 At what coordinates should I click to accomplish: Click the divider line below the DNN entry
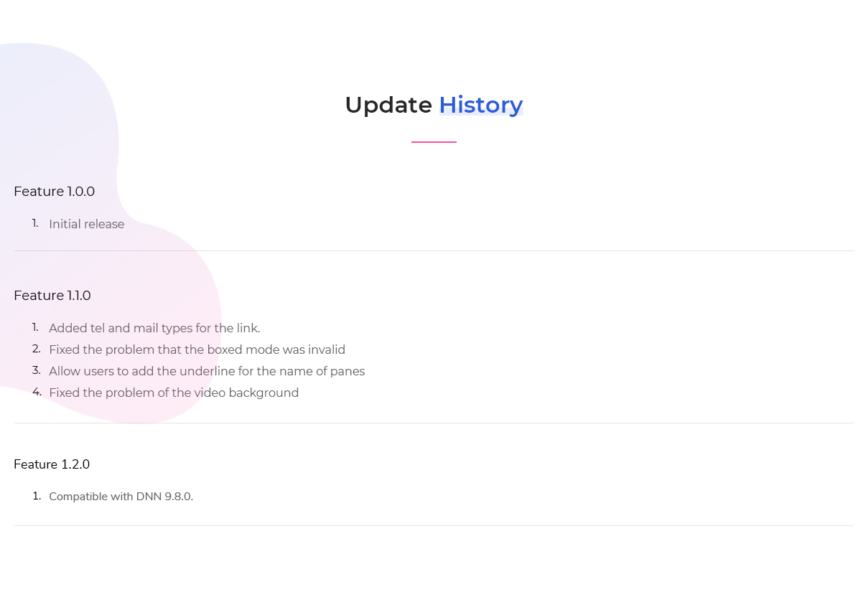[434, 526]
